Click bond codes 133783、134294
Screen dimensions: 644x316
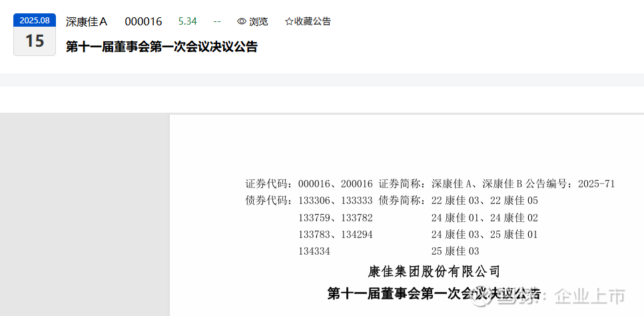(336, 234)
